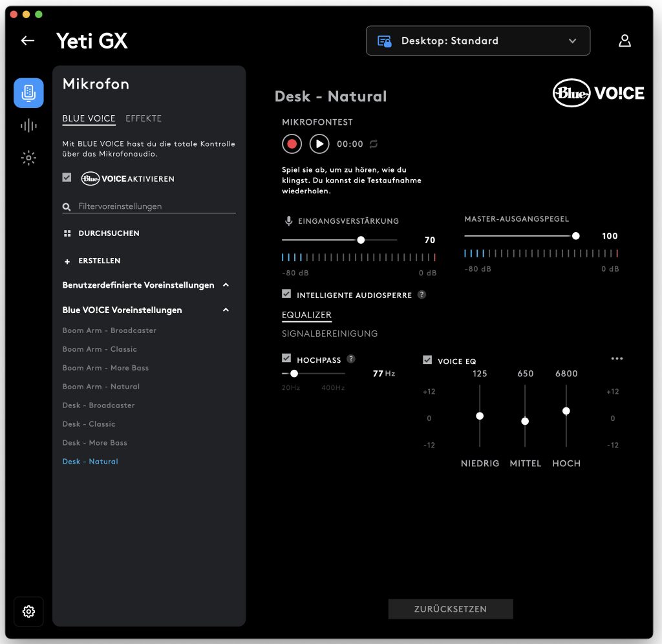Collapse Blue VO!CE Voreinstellungen section
Viewport: 662px width, 644px height.
[226, 310]
